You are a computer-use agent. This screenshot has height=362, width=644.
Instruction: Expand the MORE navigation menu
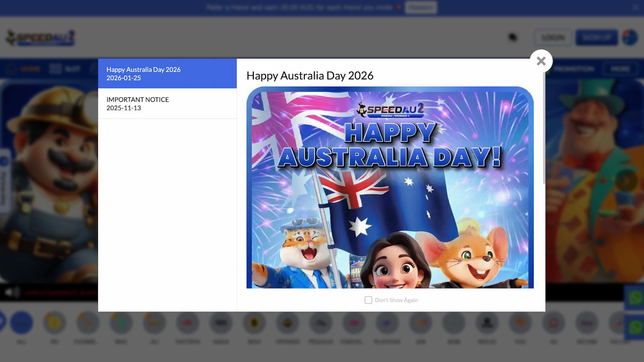pos(620,69)
